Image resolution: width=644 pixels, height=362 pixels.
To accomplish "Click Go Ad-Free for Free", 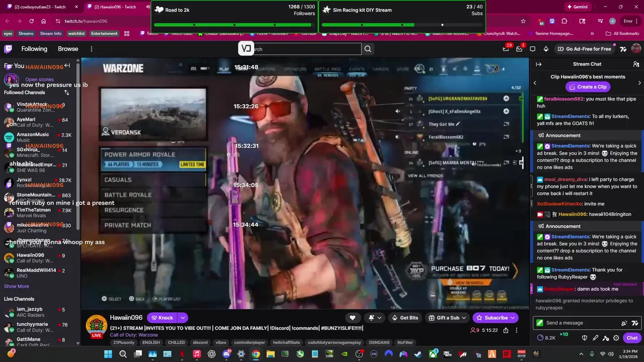I will point(584,49).
